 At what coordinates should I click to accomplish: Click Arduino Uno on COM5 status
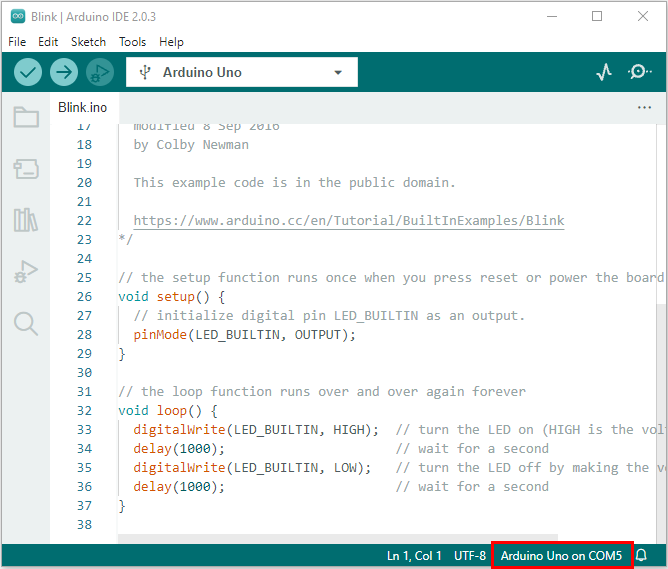coord(561,555)
